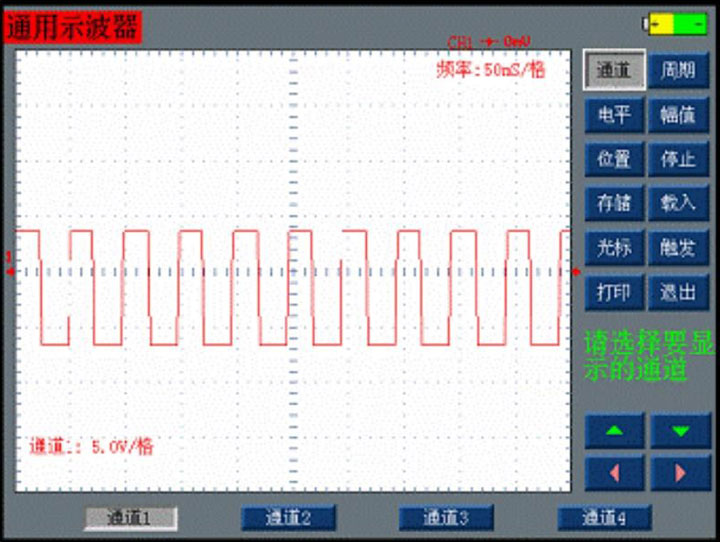Viewport: 720px width, 542px height.
Task: Click the red trigger level marker on right edge
Action: pyautogui.click(x=576, y=271)
